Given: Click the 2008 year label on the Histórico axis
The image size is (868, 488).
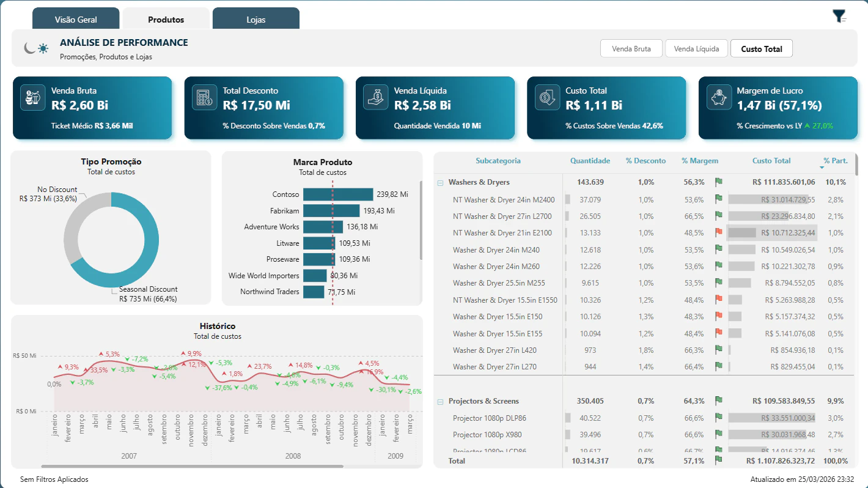Looking at the screenshot, I should [293, 456].
